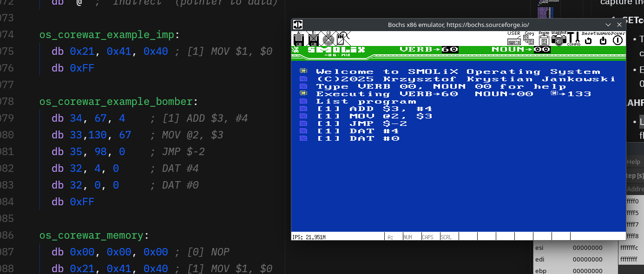Click the '; [1] ADD $3, #4' comment in editor
Viewport: 644px width, 274px height.
pyautogui.click(x=199, y=118)
